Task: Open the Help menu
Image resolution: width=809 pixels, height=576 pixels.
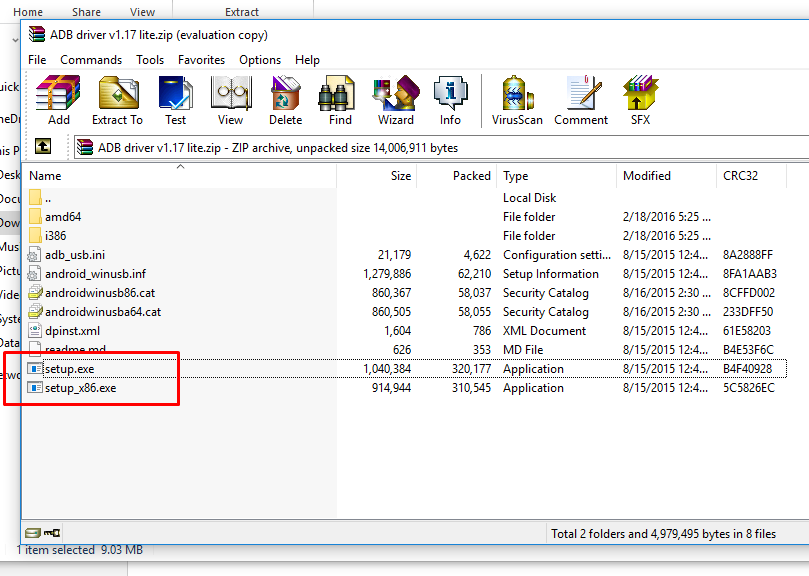Action: 307,60
